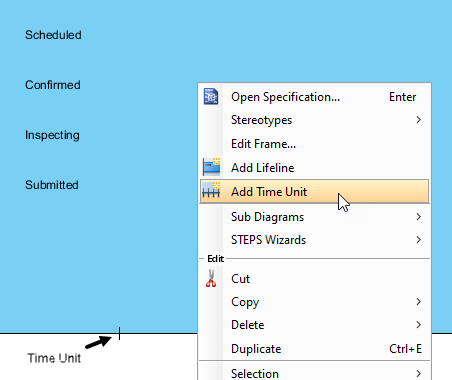Click the Add Time Unit ruler icon
This screenshot has height=380, width=452.
click(x=211, y=190)
